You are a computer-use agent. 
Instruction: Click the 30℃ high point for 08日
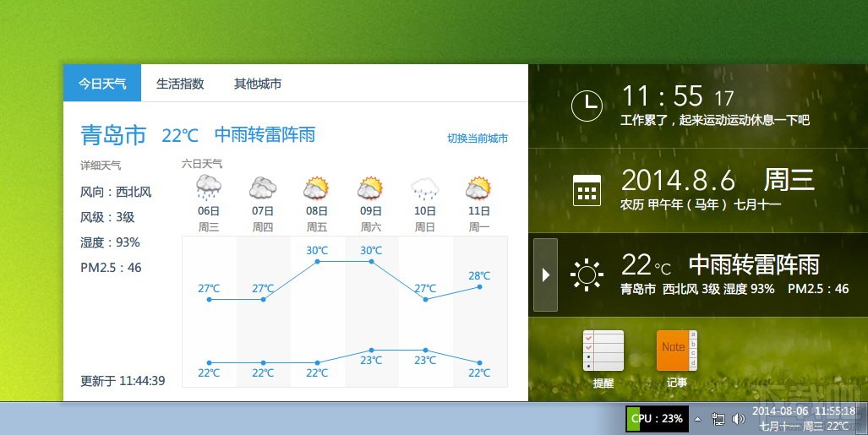pos(317,261)
